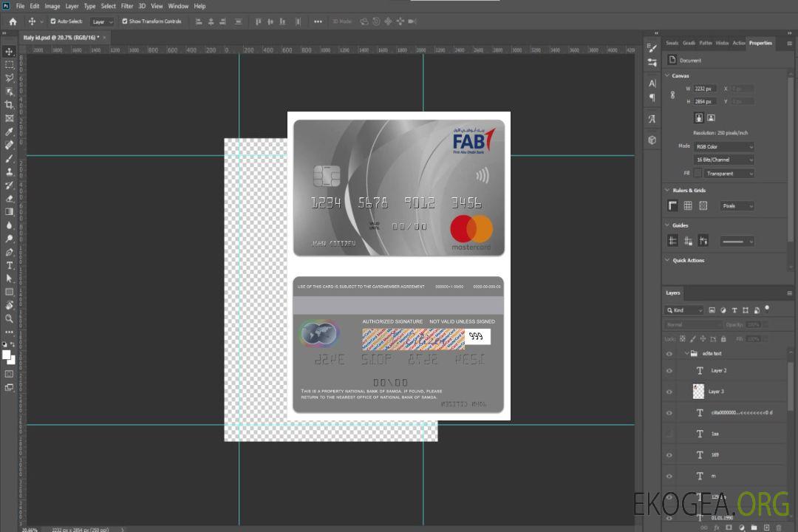Select the Clone Stamp tool
The image size is (798, 532).
click(x=9, y=172)
